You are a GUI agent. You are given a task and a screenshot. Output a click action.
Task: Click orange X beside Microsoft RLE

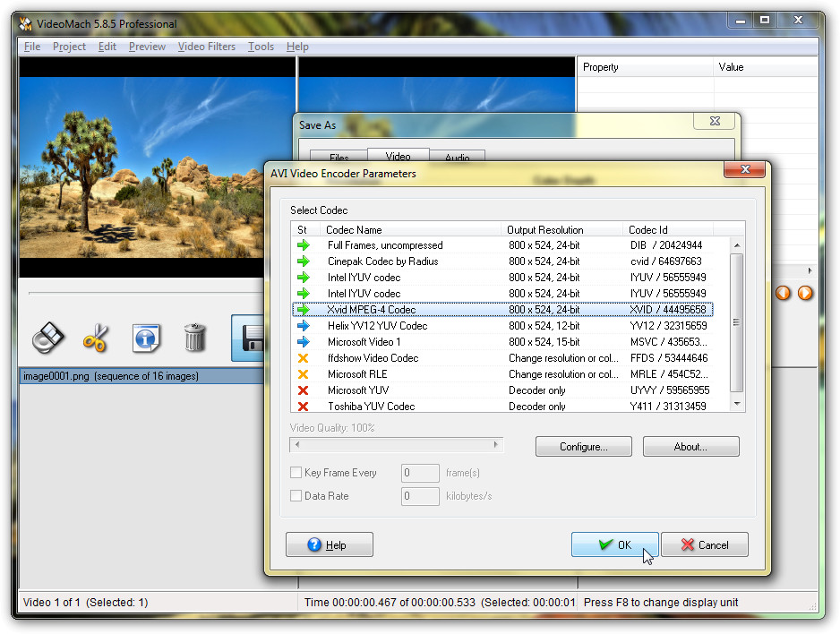tap(304, 373)
